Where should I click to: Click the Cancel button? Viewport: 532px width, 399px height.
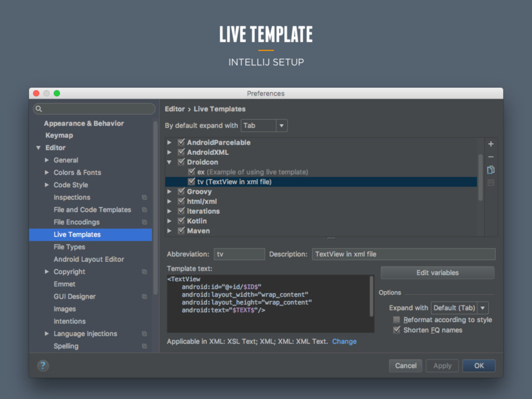[x=405, y=366]
